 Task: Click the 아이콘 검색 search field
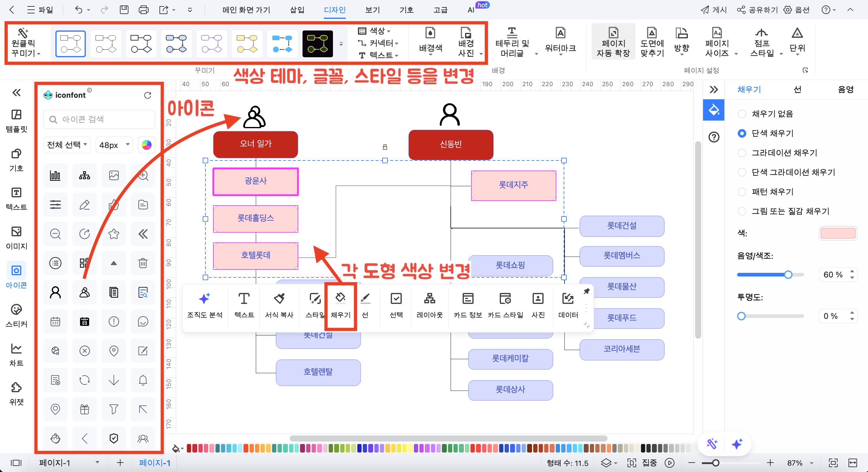click(x=99, y=119)
